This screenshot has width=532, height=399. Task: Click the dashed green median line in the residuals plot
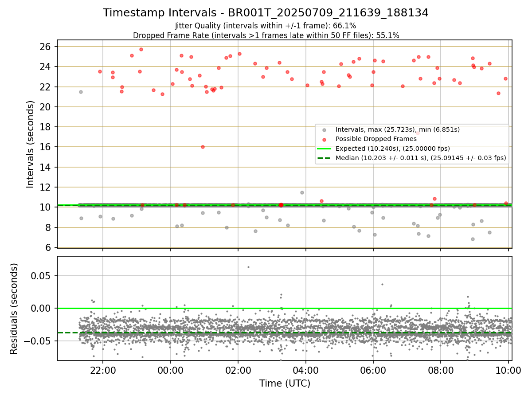point(285,332)
